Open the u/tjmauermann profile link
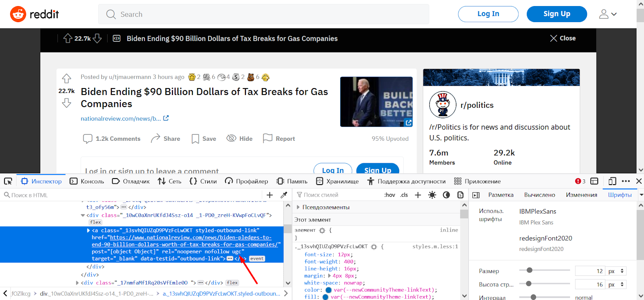644x300 pixels. click(x=130, y=77)
